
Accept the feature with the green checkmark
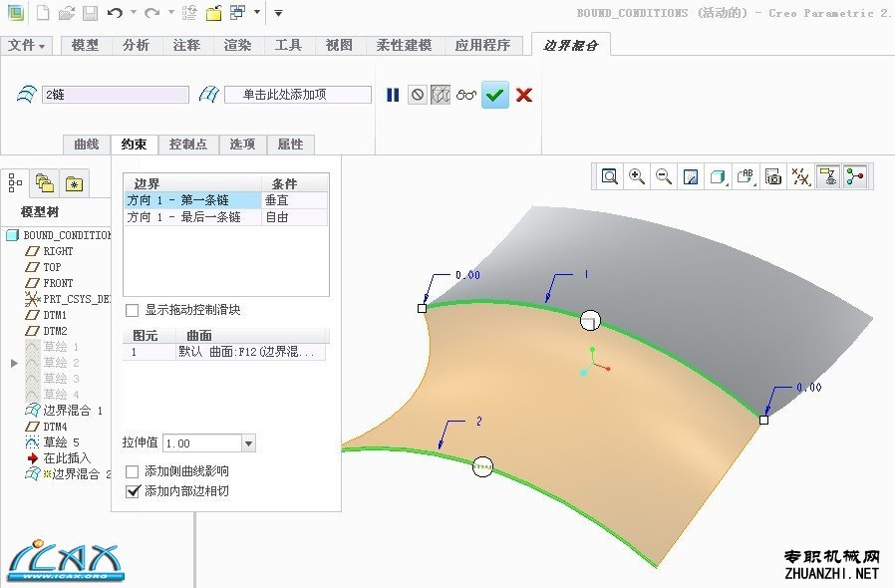(x=495, y=95)
